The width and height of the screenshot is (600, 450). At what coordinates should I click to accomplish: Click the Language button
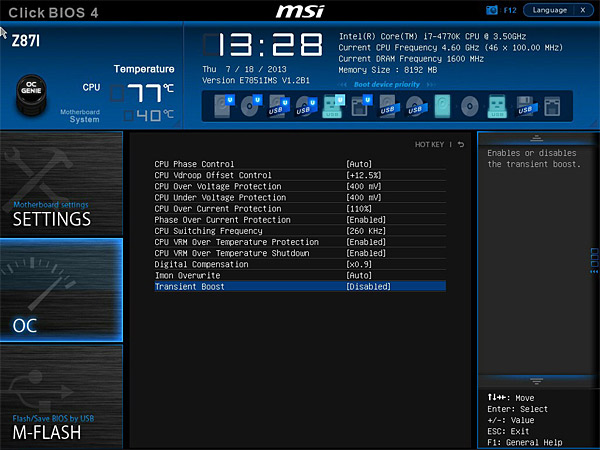click(549, 10)
